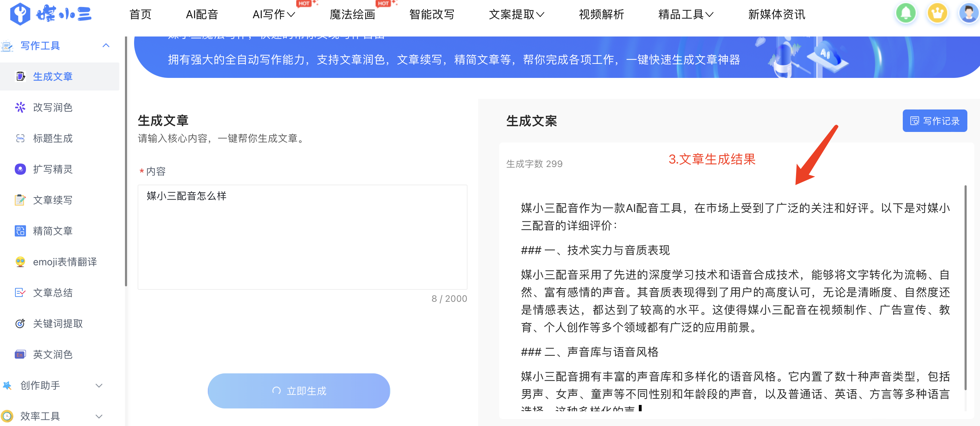The image size is (980, 426).
Task: Open 写作记录 history button
Action: (x=935, y=121)
